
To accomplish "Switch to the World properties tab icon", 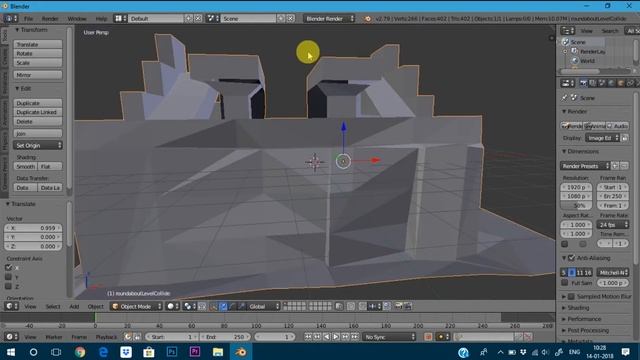I will point(611,83).
